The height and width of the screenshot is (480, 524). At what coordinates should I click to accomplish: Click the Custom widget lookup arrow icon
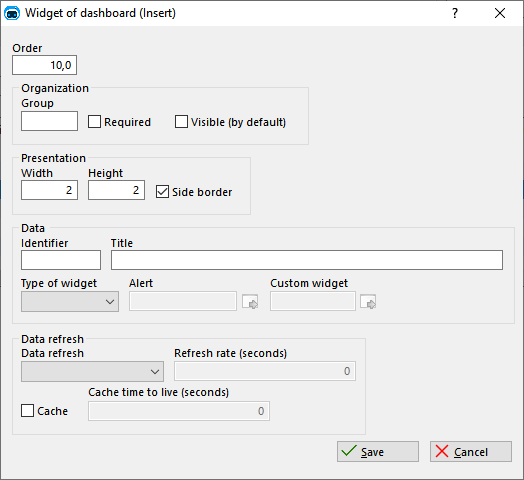click(368, 302)
